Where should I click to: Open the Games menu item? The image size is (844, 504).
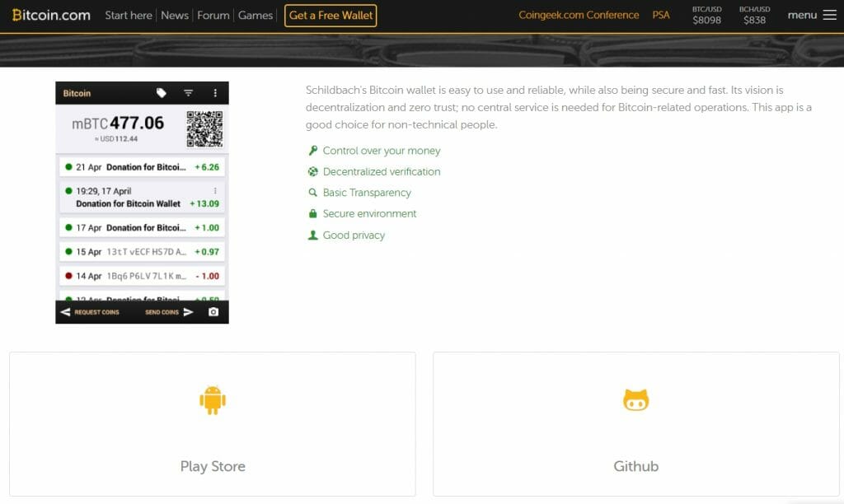click(256, 16)
